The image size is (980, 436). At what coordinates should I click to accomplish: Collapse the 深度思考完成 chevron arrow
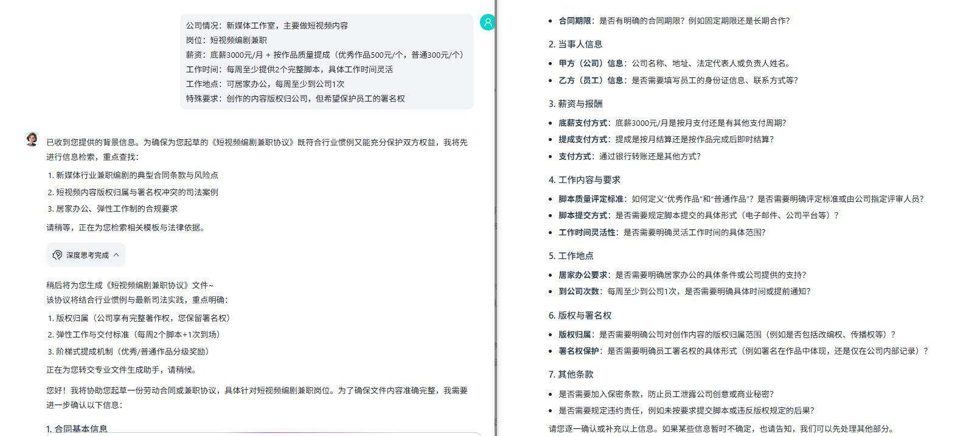(116, 255)
